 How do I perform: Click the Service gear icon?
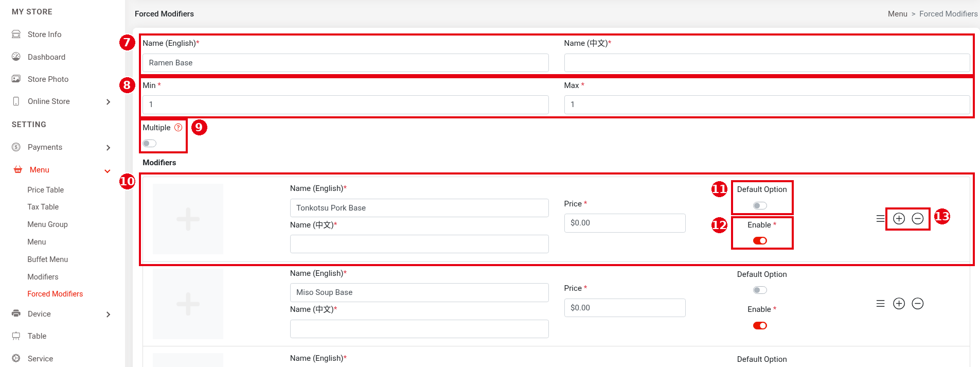tap(16, 358)
